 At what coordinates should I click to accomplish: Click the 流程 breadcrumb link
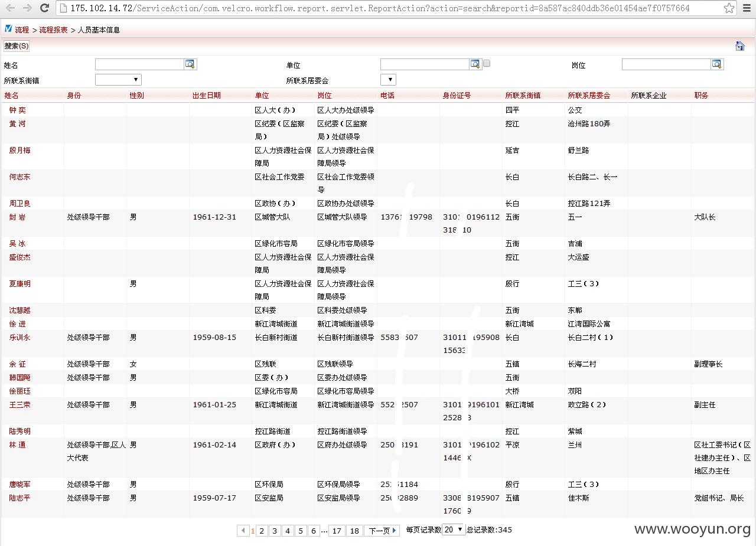[22, 30]
